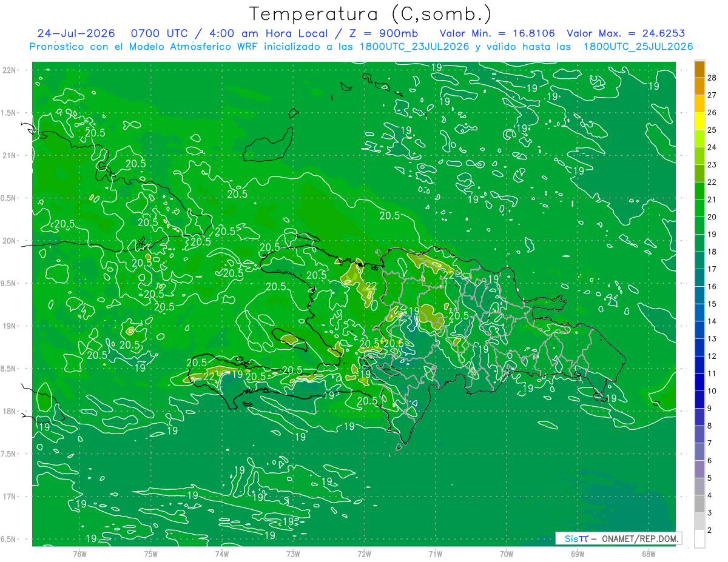Screen dimensions: 728x562
Task: Click the '74W' longitude axis label
Action: [221, 554]
